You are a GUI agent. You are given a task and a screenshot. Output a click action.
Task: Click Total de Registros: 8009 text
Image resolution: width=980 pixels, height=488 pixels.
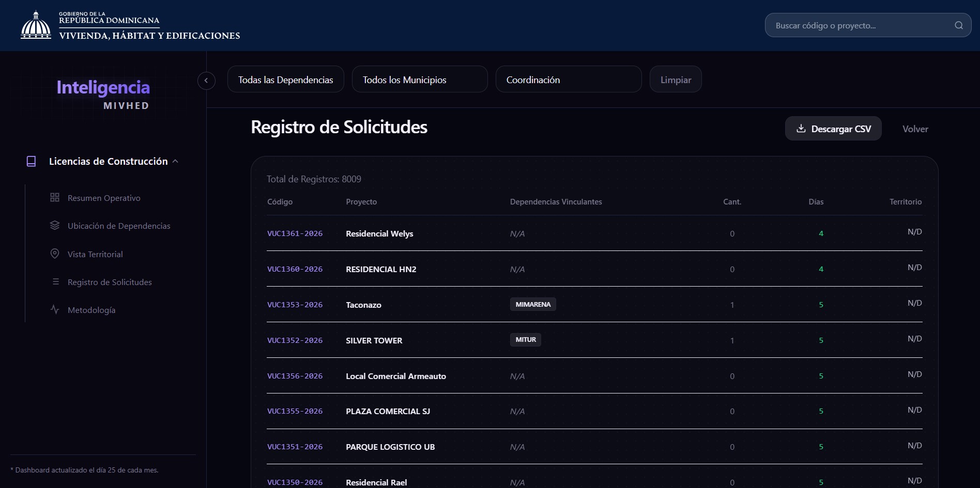point(314,179)
